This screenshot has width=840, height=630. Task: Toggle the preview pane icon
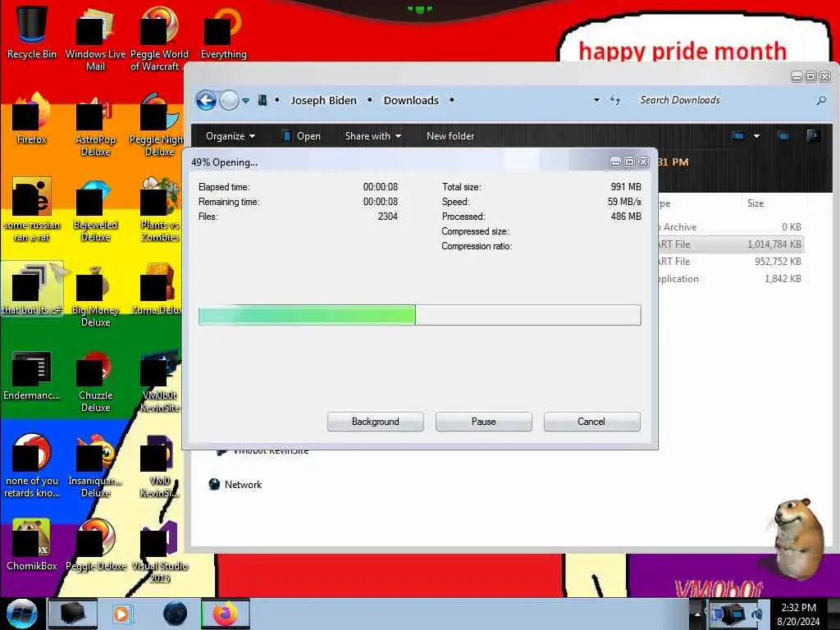[x=783, y=136]
